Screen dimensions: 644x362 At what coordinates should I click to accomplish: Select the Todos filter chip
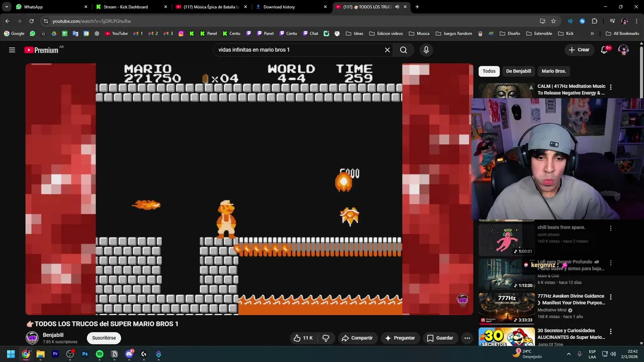(489, 71)
